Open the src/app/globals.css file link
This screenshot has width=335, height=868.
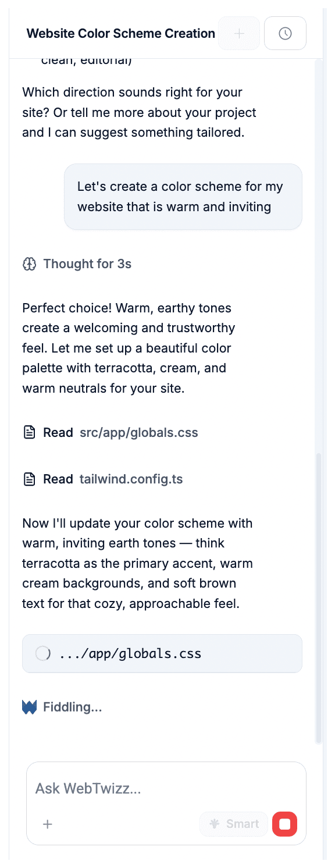pyautogui.click(x=138, y=432)
